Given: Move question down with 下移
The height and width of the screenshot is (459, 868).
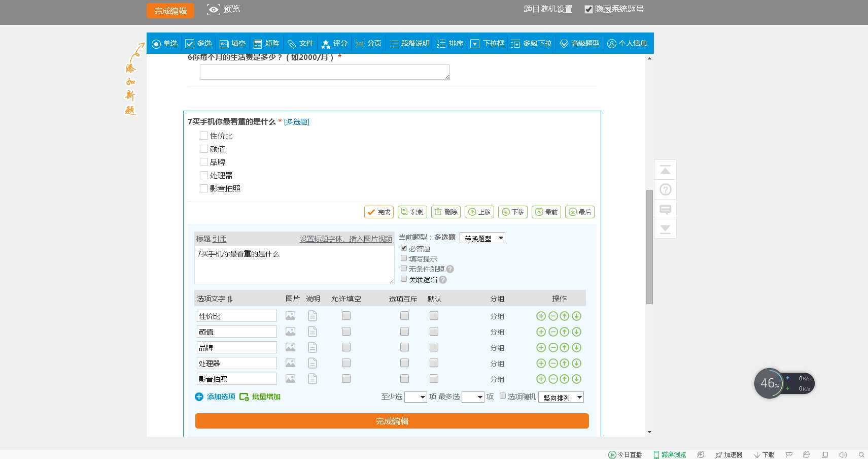Looking at the screenshot, I should point(513,212).
